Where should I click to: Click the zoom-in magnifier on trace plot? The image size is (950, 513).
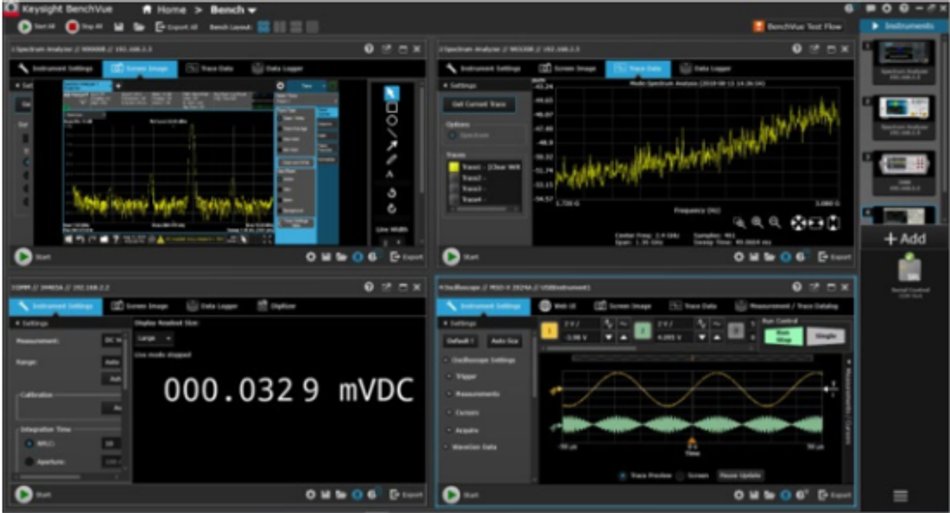[757, 223]
